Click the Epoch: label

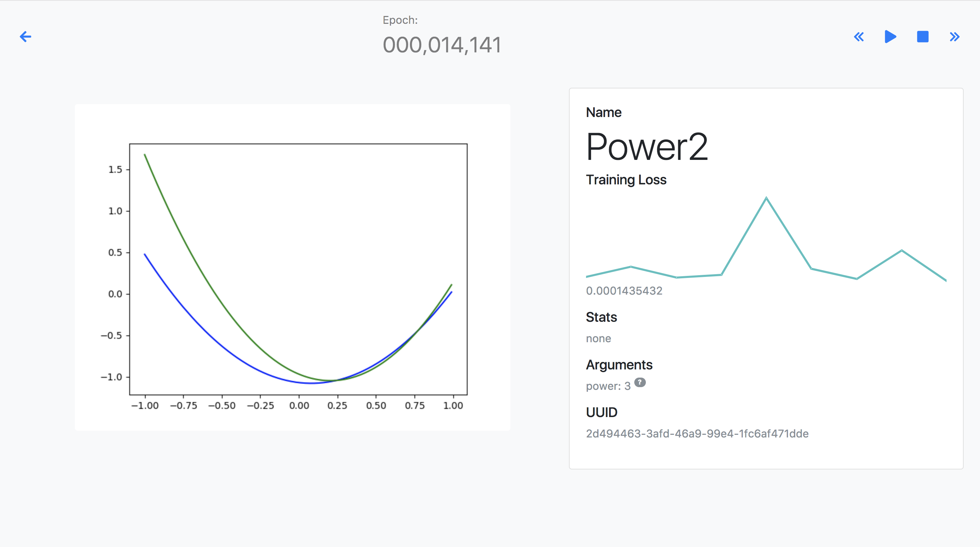click(400, 20)
